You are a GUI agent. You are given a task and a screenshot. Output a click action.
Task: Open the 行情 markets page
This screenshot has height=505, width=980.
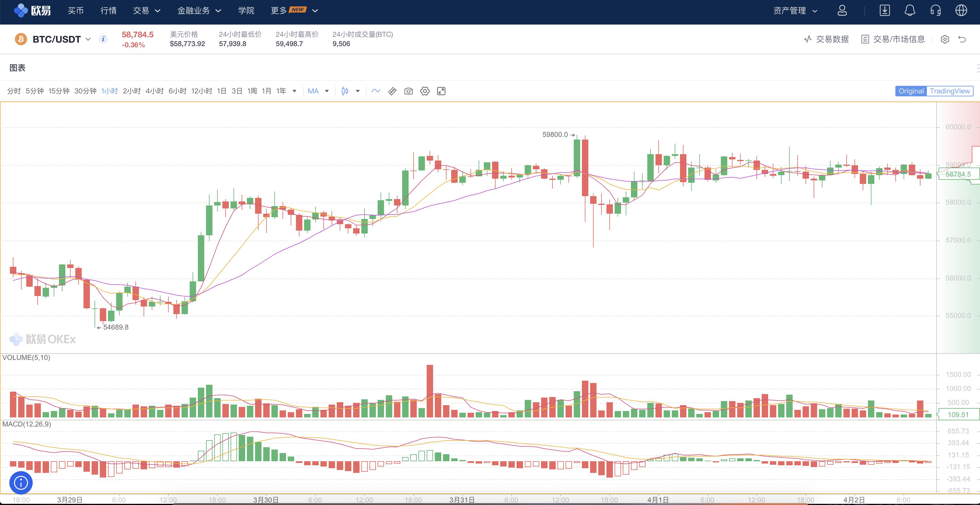click(109, 11)
